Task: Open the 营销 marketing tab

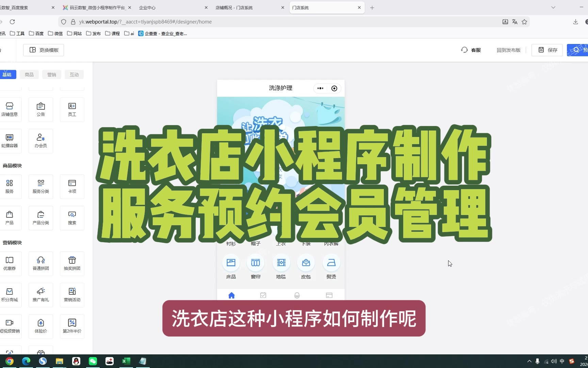Action: click(52, 75)
